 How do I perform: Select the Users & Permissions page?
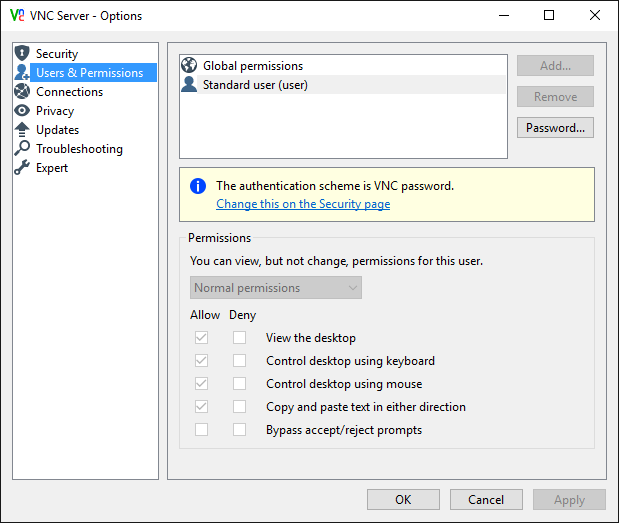tap(89, 72)
